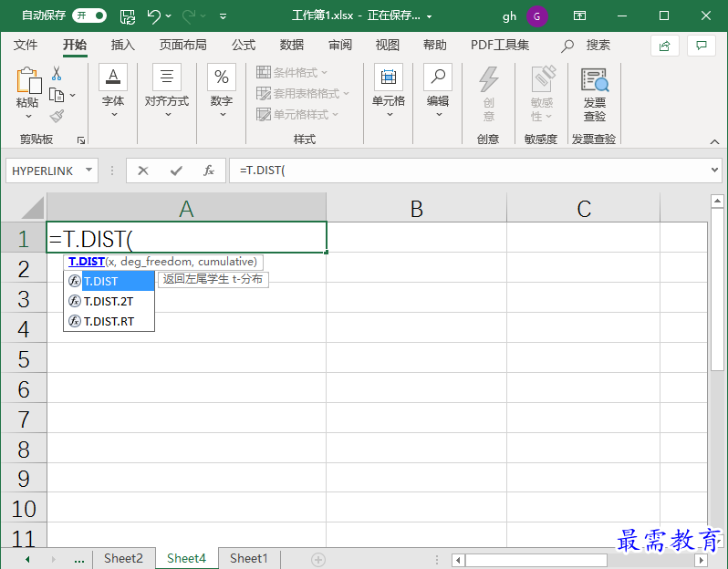The image size is (728, 569).
Task: Expand the formula bar chevron
Action: click(714, 170)
